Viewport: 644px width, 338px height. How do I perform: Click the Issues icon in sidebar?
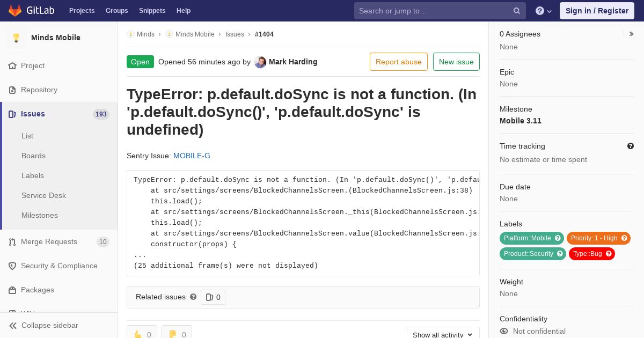[x=12, y=114]
